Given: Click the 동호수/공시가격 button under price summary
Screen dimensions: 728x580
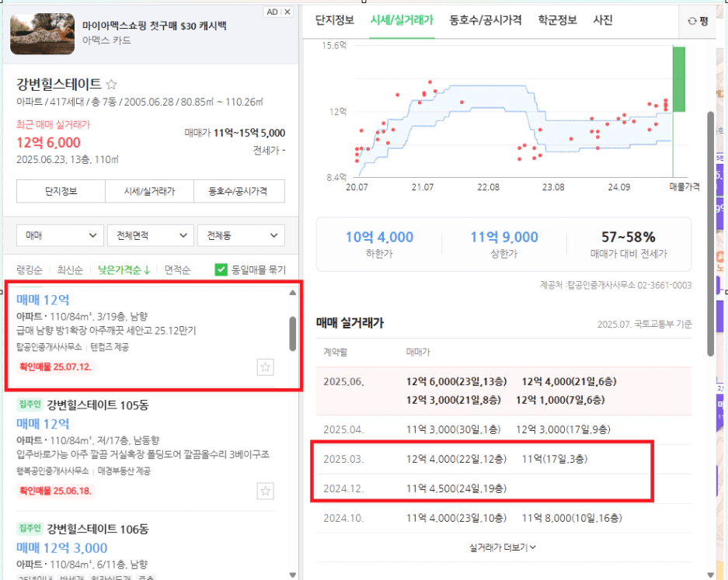Looking at the screenshot, I should 239,191.
